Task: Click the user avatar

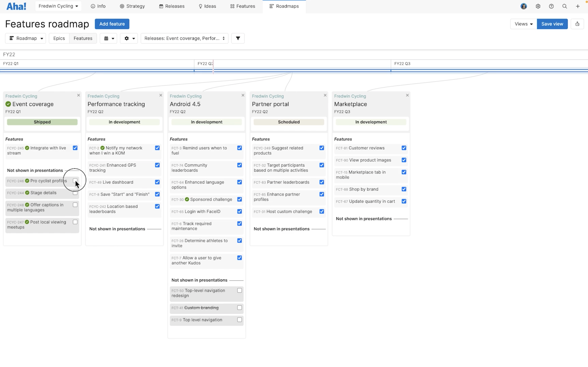Action: [524, 6]
